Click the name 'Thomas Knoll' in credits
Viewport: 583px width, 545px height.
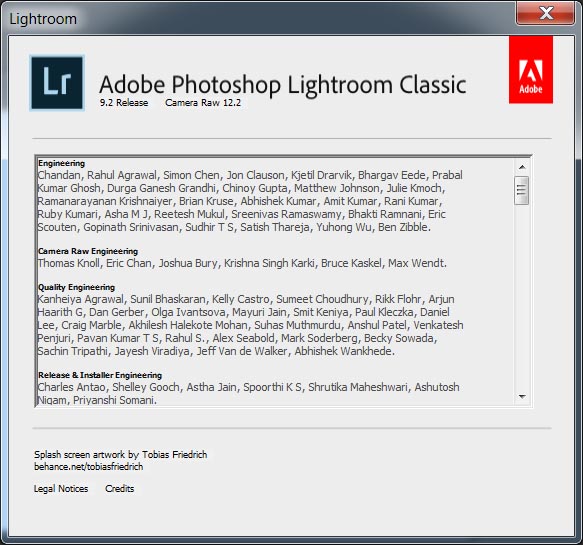(69, 263)
